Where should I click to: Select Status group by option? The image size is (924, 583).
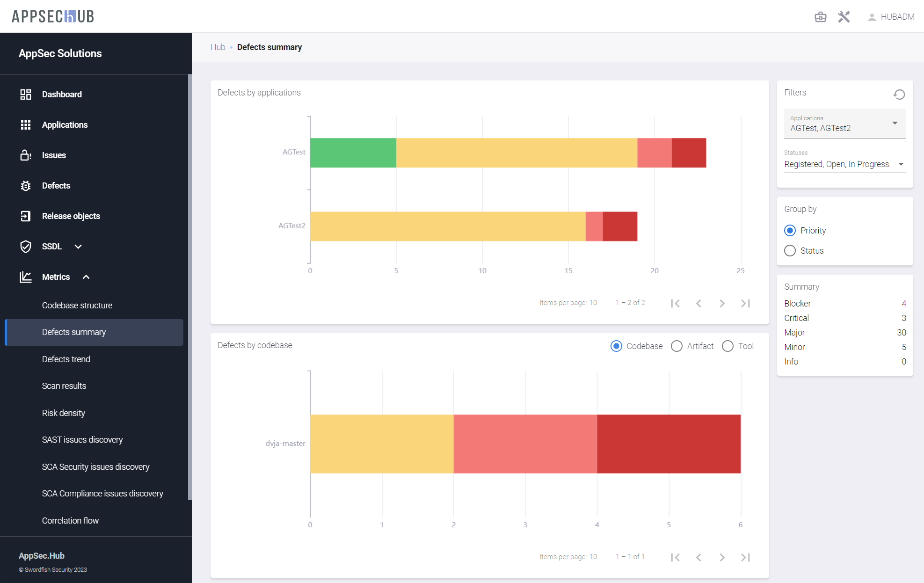[x=790, y=251]
